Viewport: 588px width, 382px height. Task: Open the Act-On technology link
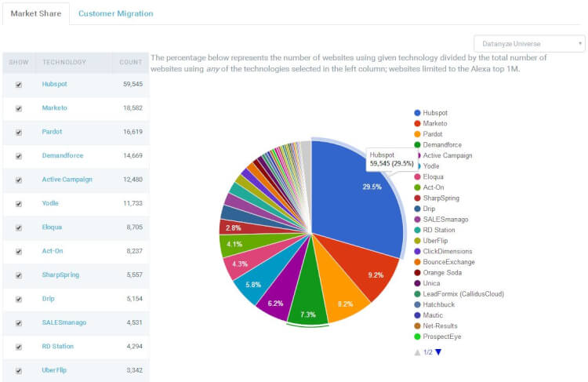[52, 251]
